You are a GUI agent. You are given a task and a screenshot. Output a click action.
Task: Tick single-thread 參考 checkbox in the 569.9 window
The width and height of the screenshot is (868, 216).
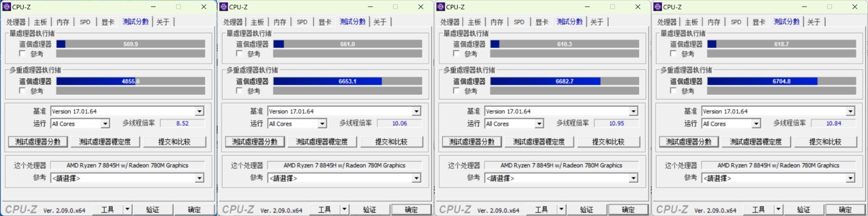point(22,54)
